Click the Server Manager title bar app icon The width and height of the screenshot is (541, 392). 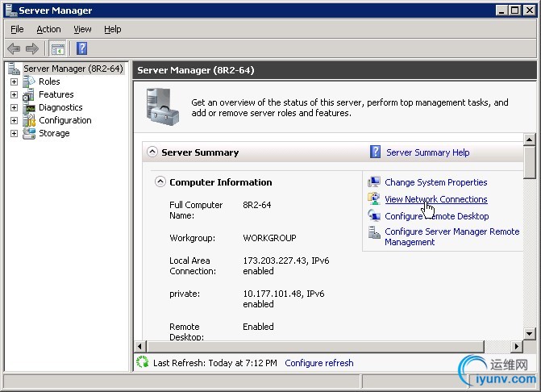coord(11,10)
